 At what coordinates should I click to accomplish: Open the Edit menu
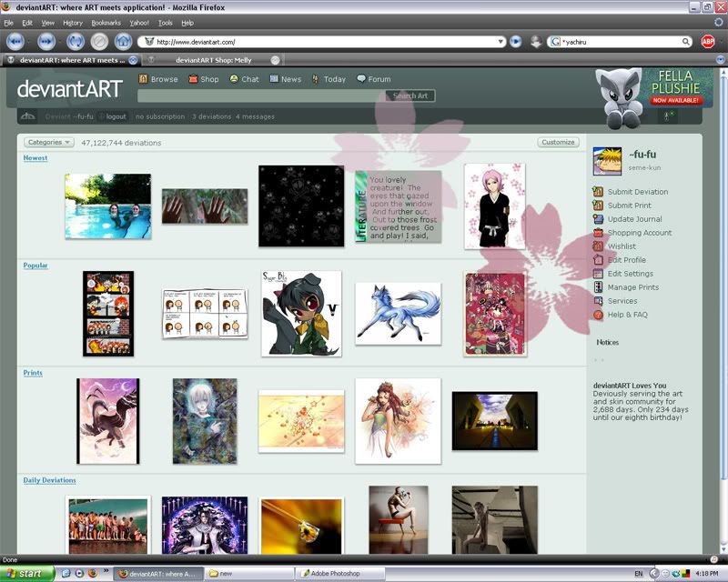pyautogui.click(x=27, y=23)
